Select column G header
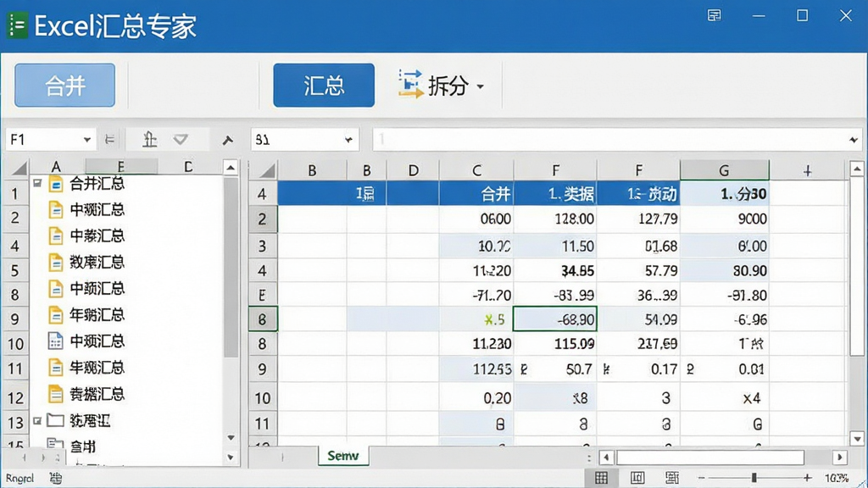 point(724,170)
